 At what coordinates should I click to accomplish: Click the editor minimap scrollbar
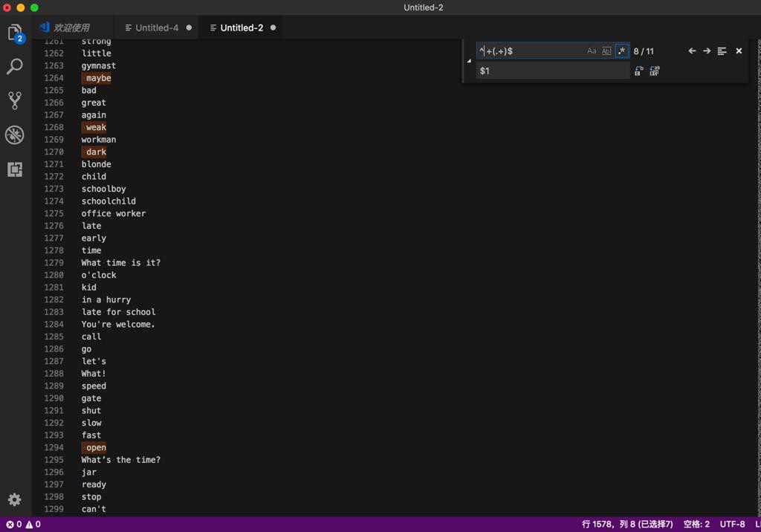pyautogui.click(x=758, y=276)
